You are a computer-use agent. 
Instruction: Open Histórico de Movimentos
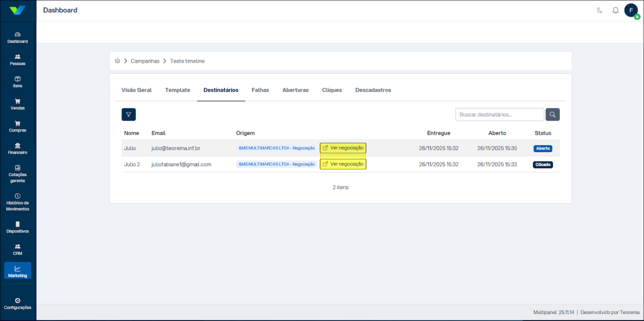pyautogui.click(x=18, y=202)
